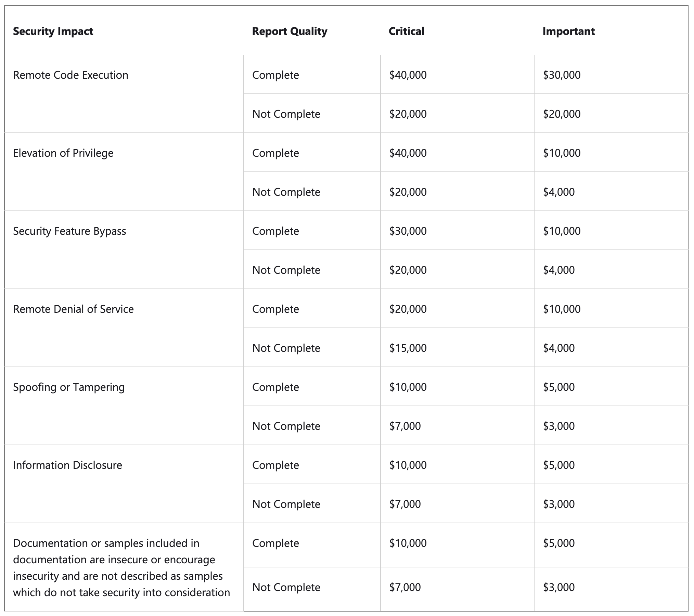
Task: Select the Important column header
Action: point(568,31)
